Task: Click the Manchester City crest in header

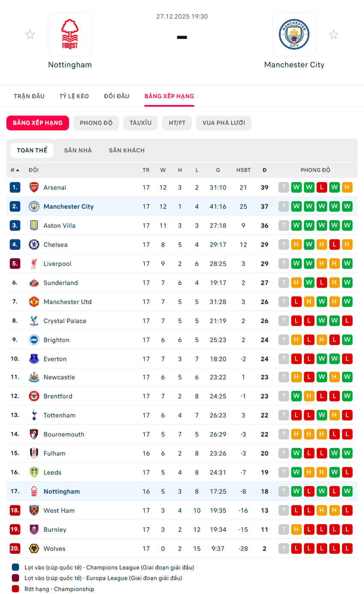Action: tap(294, 34)
